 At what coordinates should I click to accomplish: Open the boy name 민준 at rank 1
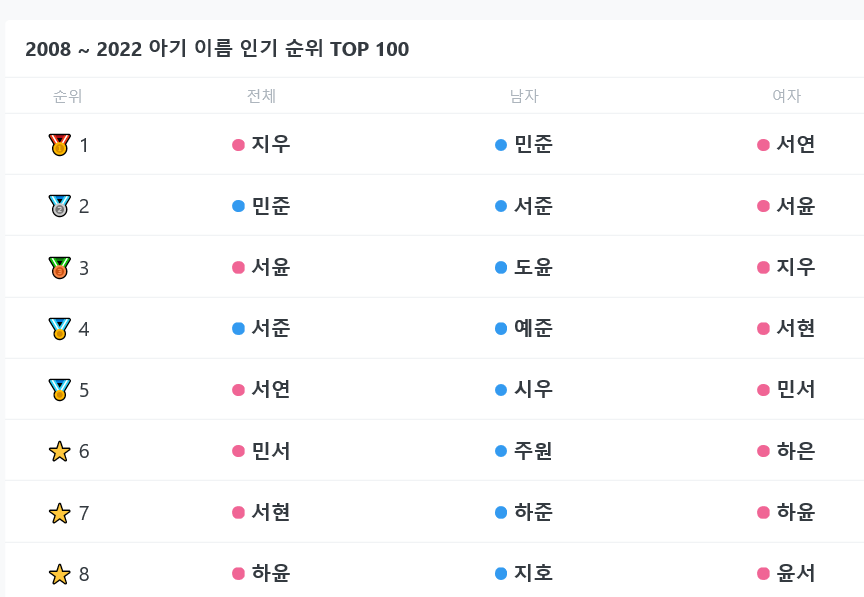pyautogui.click(x=533, y=145)
